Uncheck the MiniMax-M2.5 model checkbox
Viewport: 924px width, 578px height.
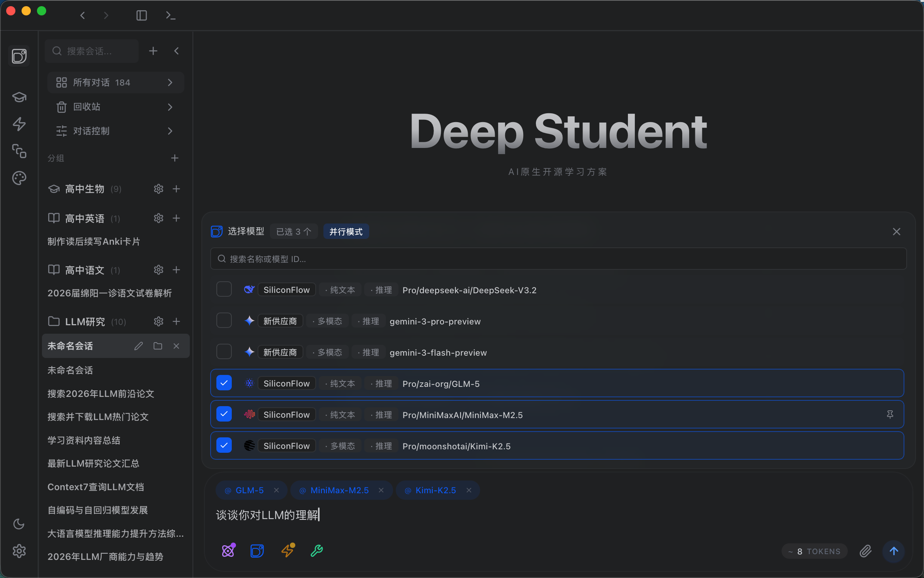224,414
